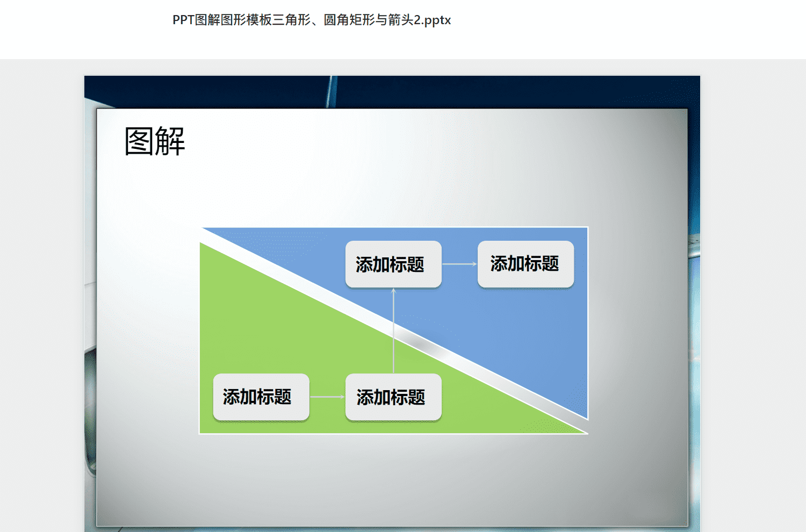806x532 pixels.
Task: Select the slide heading 图解
Action: [155, 142]
